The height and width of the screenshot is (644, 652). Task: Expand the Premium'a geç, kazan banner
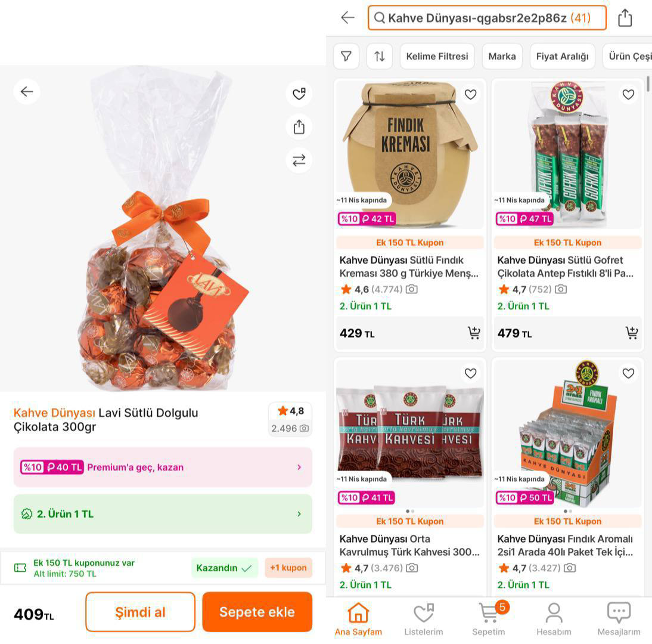coord(163,467)
